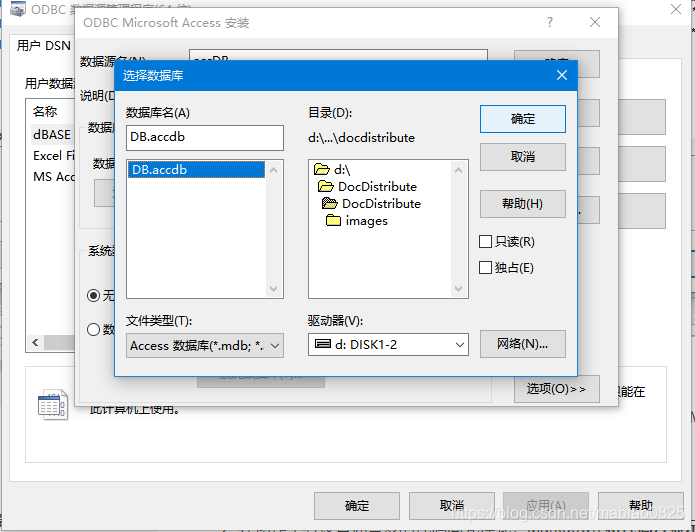This screenshot has width=695, height=532.
Task: Switch to the 用户 DSN tab
Action: pos(43,45)
